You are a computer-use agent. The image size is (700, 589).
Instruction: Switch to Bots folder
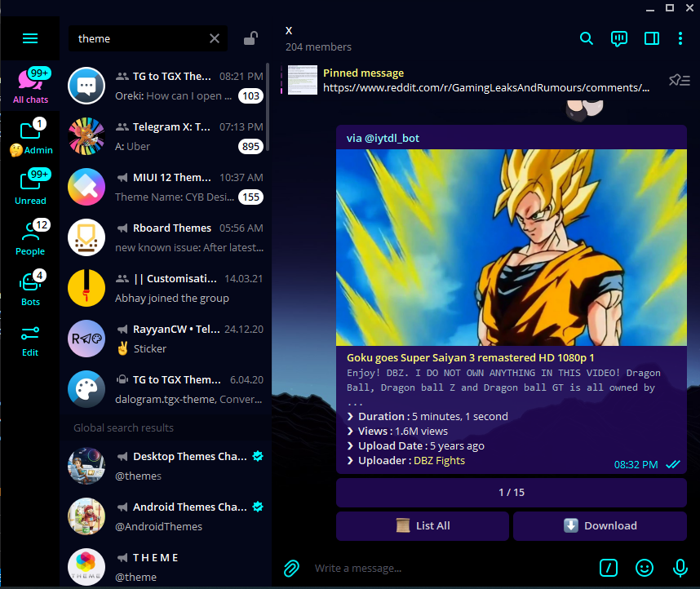point(30,288)
